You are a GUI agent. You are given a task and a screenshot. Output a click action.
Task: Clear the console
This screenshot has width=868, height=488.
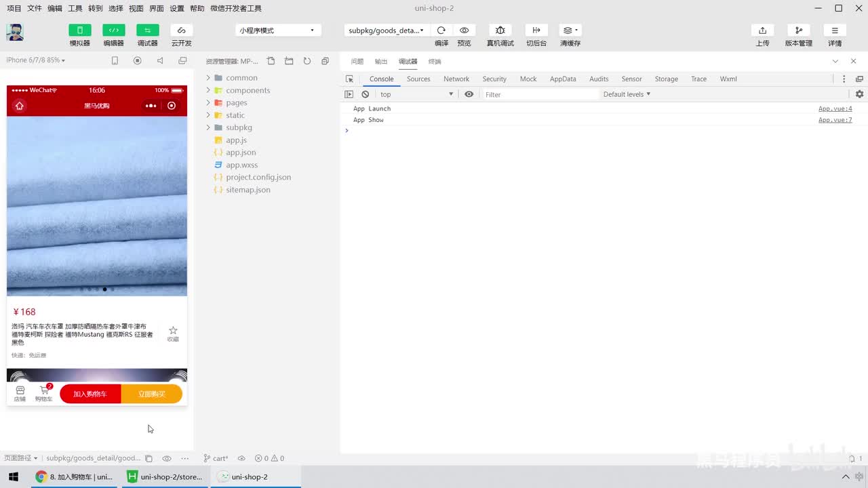tap(366, 94)
